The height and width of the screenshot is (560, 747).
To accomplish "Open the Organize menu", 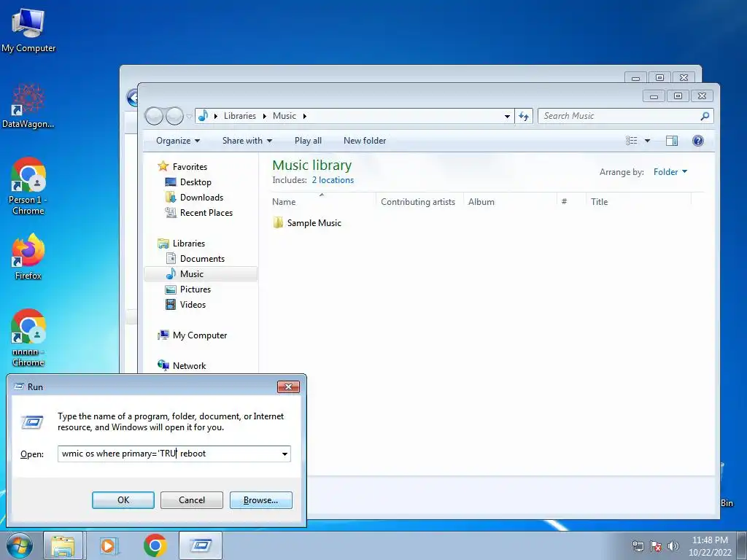I will 178,141.
